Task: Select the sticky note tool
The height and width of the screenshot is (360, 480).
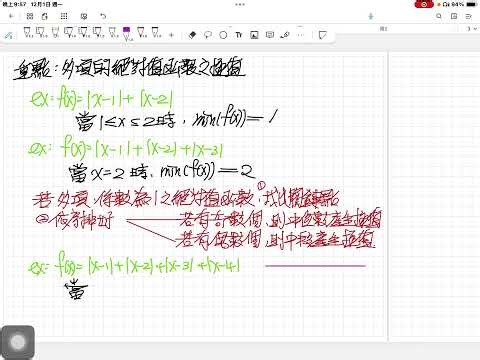Action: pyautogui.click(x=322, y=35)
